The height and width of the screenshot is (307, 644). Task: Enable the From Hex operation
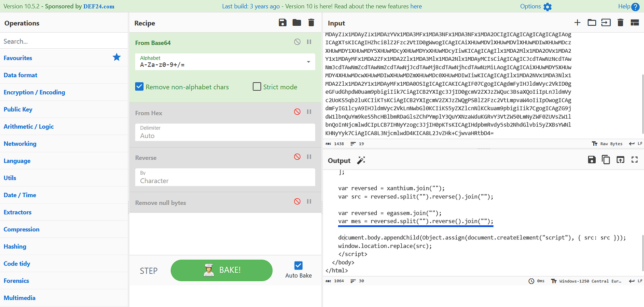click(297, 112)
